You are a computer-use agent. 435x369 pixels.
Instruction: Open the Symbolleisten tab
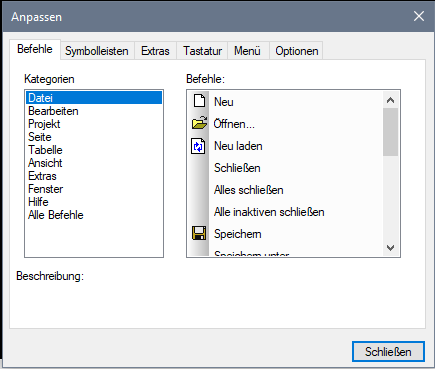(97, 51)
